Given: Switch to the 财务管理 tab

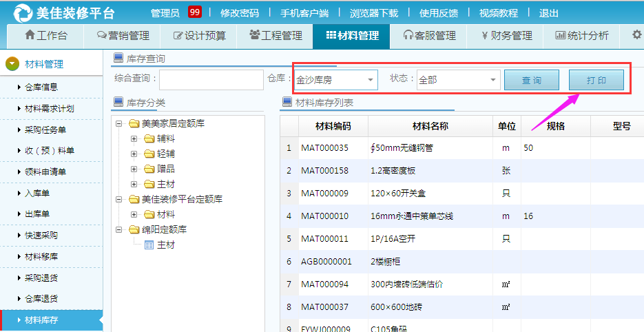Looking at the screenshot, I should coord(507,36).
